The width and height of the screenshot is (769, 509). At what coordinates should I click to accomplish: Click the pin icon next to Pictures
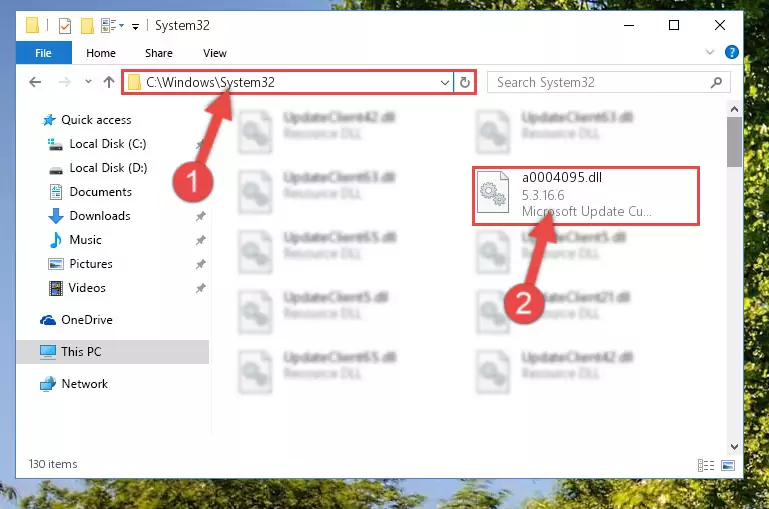click(x=201, y=264)
